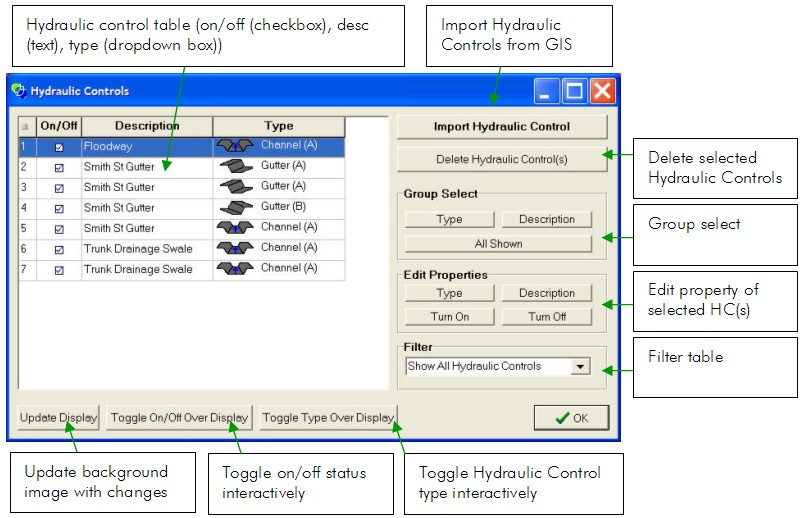Sort table by the Type column header

coord(279,126)
